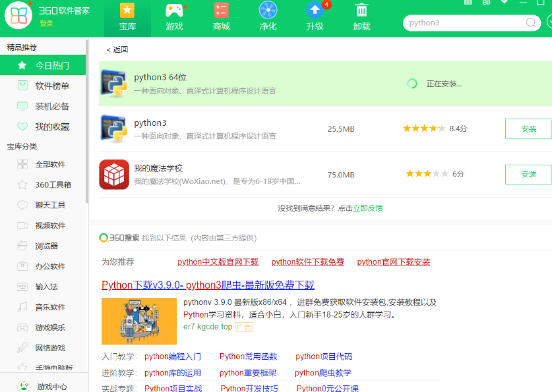Open the python库的运用 link
The height and width of the screenshot is (392, 552).
point(173,373)
